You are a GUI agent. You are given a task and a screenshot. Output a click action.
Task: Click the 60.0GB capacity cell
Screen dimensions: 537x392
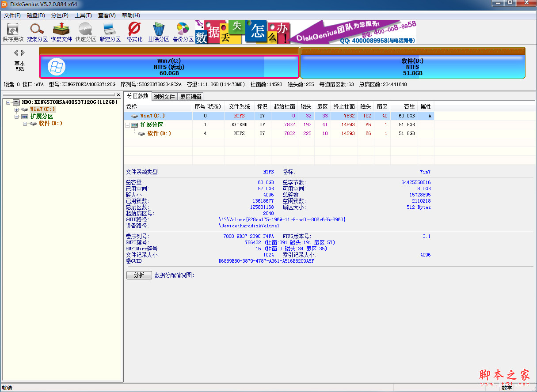[404, 116]
